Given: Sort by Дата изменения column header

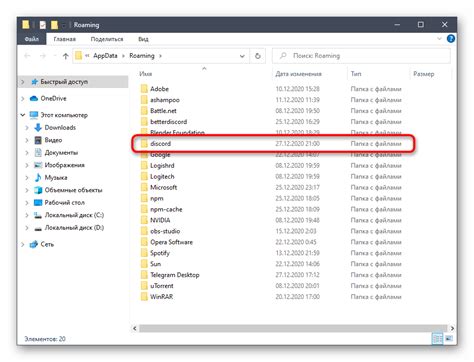Looking at the screenshot, I should tap(299, 74).
